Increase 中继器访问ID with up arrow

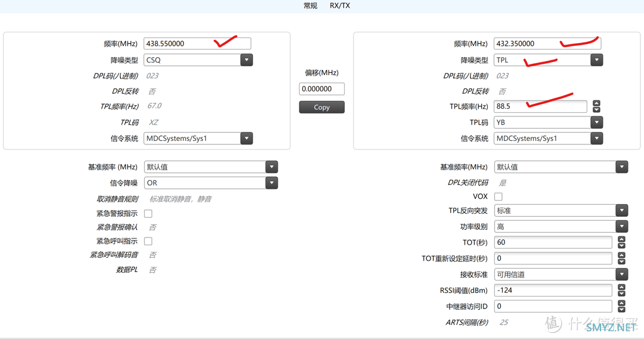[x=621, y=304]
